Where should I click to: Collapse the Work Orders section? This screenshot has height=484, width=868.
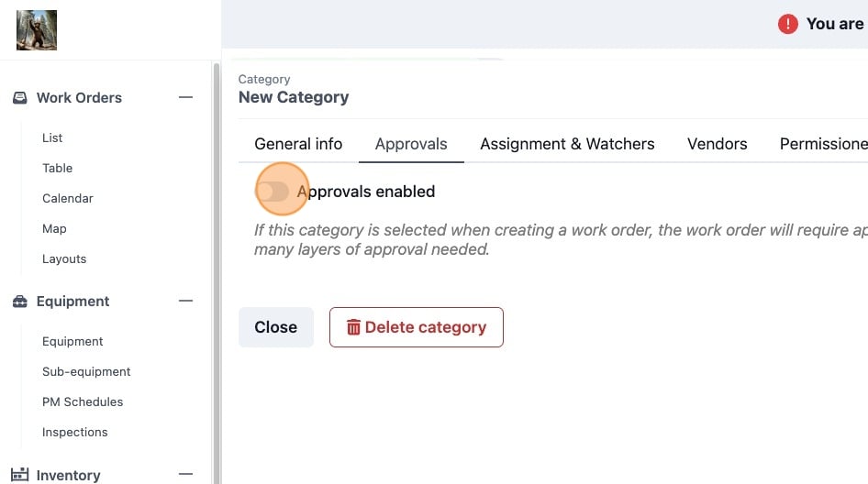tap(186, 97)
